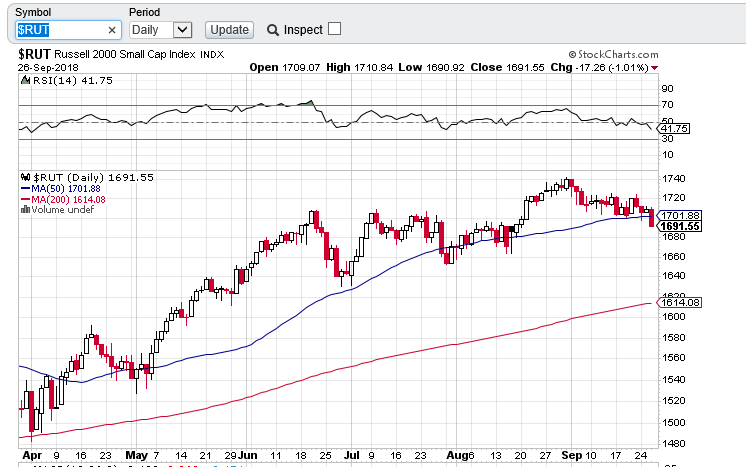Click the Aug label on the date axis
Viewport: 746px width, 467px height.
click(457, 455)
